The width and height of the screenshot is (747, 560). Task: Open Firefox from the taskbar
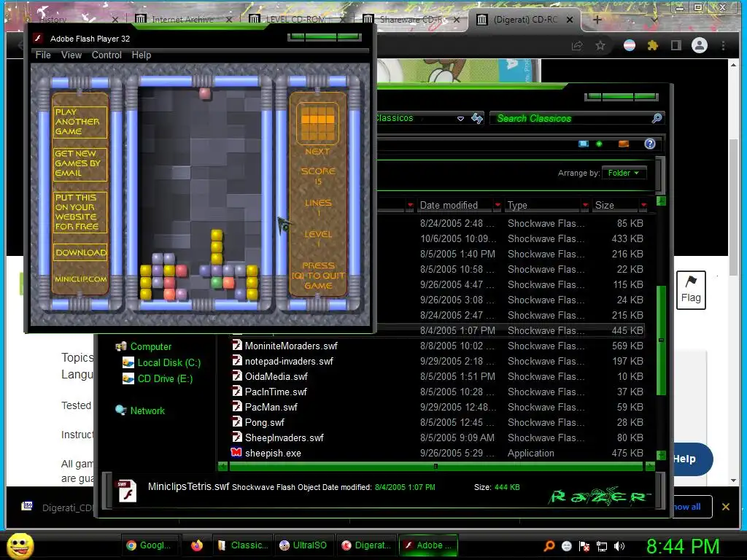[197, 545]
